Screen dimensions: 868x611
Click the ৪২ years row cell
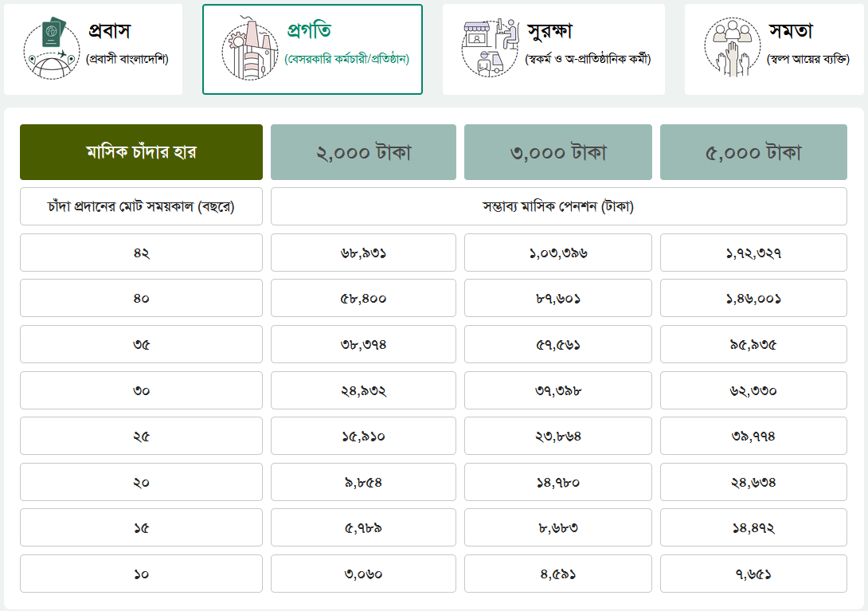[x=141, y=253]
